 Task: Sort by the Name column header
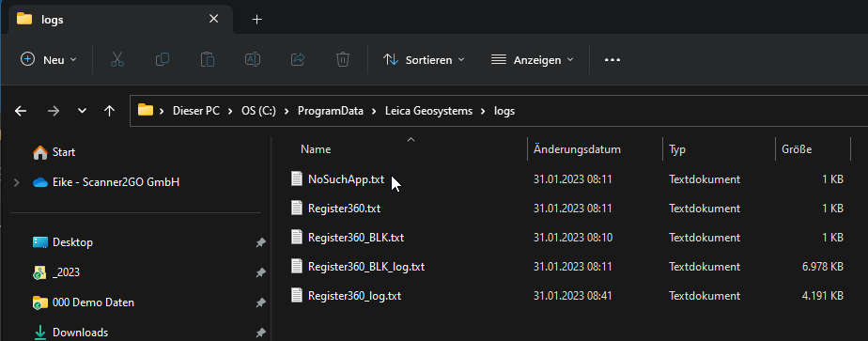tap(316, 149)
